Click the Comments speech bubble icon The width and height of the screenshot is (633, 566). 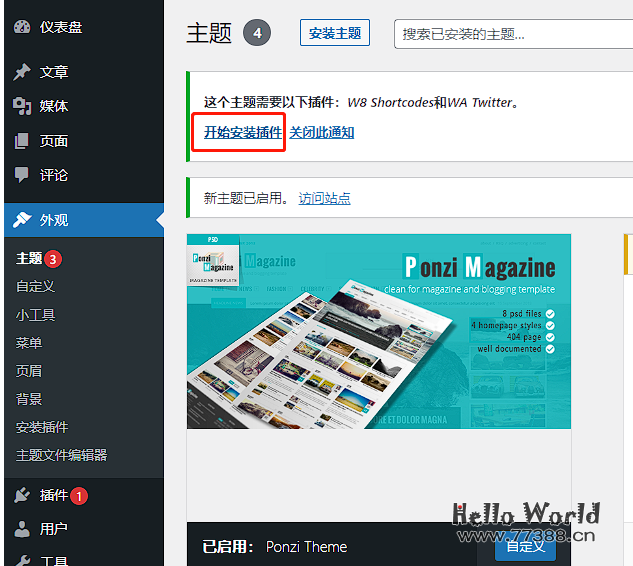click(22, 175)
